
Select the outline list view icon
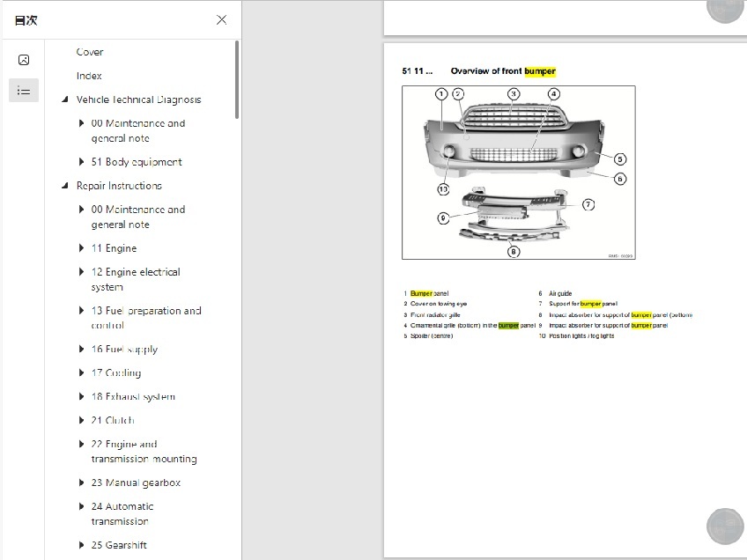point(24,91)
